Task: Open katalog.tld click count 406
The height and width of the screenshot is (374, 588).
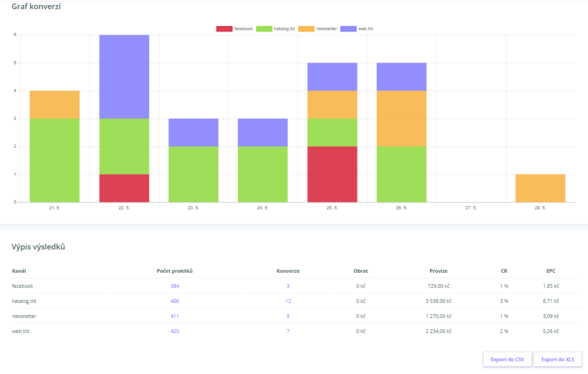Action: tap(175, 301)
